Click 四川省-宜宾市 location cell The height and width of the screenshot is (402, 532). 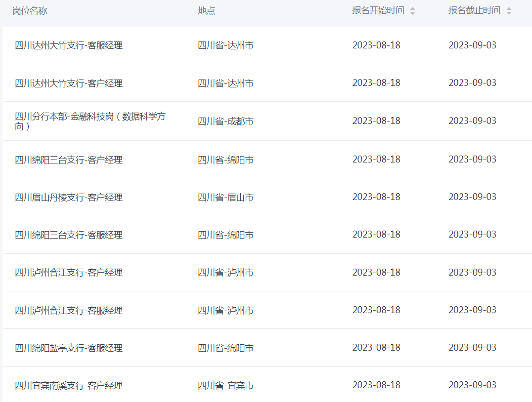[x=225, y=385]
